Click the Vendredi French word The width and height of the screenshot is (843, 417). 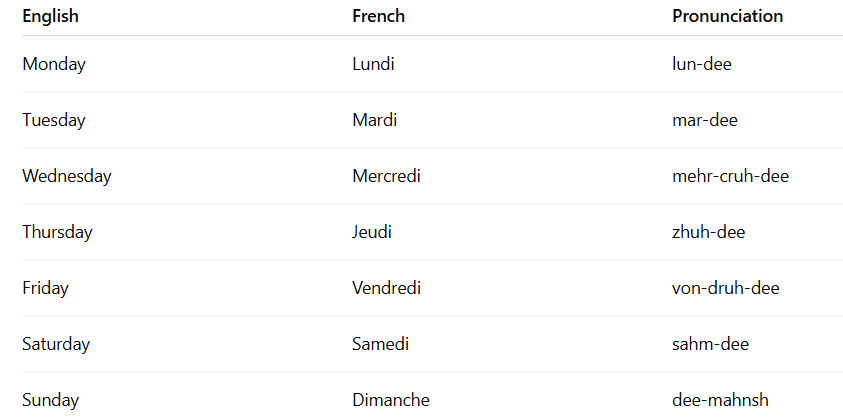(387, 288)
